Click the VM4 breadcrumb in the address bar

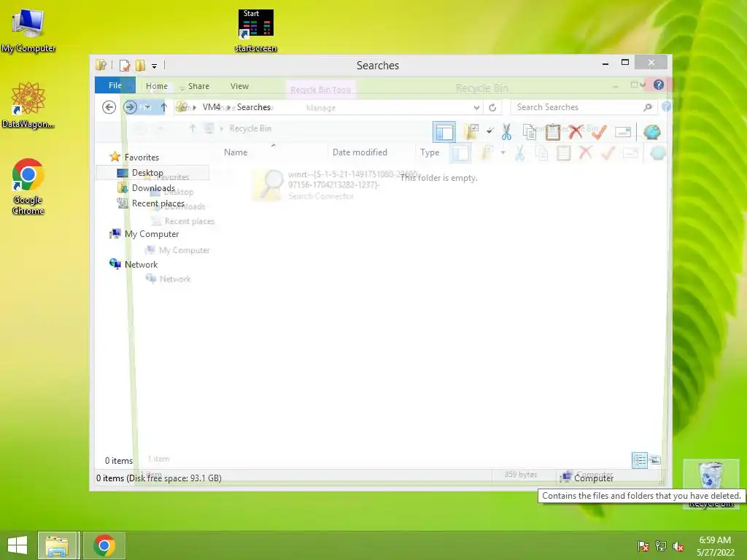[212, 107]
